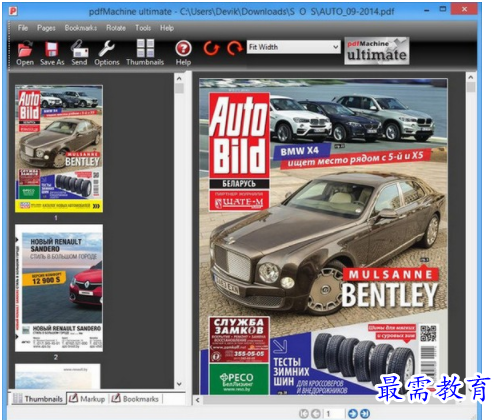Switch to the Bookmarks bottom tab
Image resolution: width=499 pixels, height=420 pixels.
pos(135,399)
